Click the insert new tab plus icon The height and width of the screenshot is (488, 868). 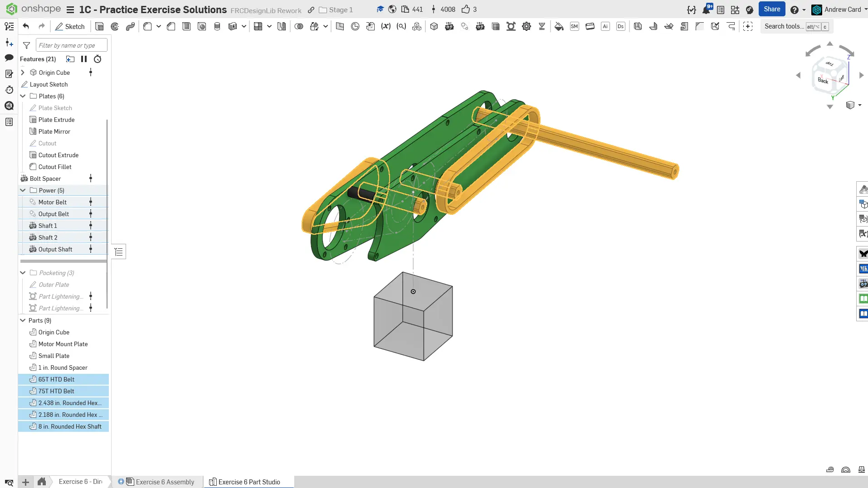[x=26, y=482]
